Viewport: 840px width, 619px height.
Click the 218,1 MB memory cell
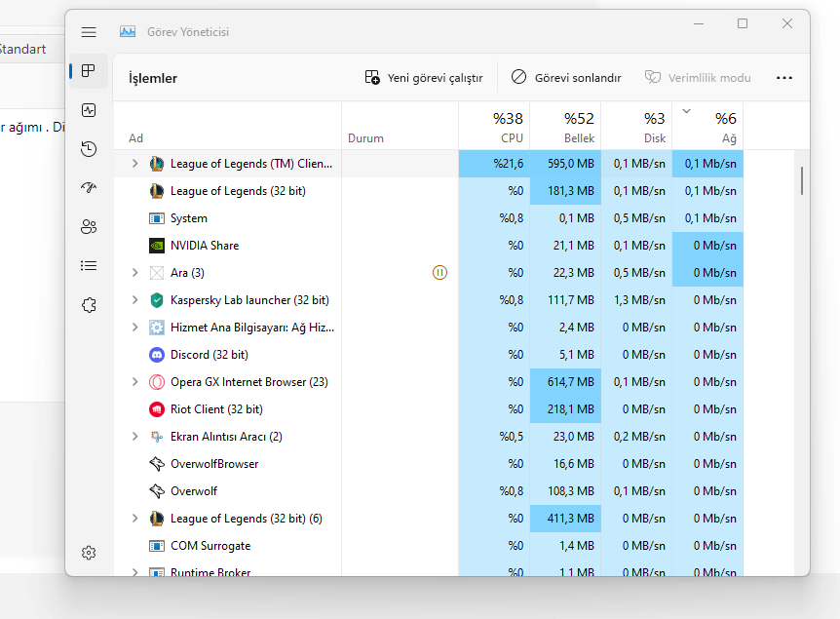[x=565, y=409]
